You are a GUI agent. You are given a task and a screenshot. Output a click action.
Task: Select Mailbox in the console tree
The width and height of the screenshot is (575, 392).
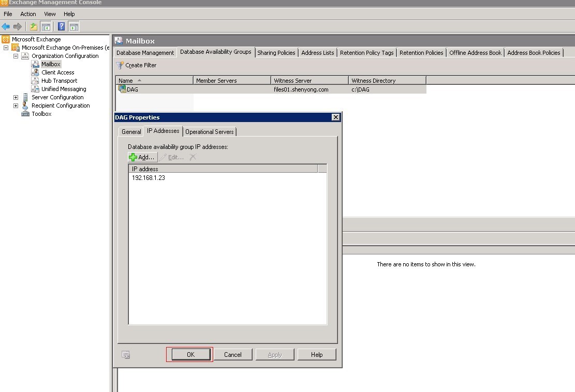51,64
